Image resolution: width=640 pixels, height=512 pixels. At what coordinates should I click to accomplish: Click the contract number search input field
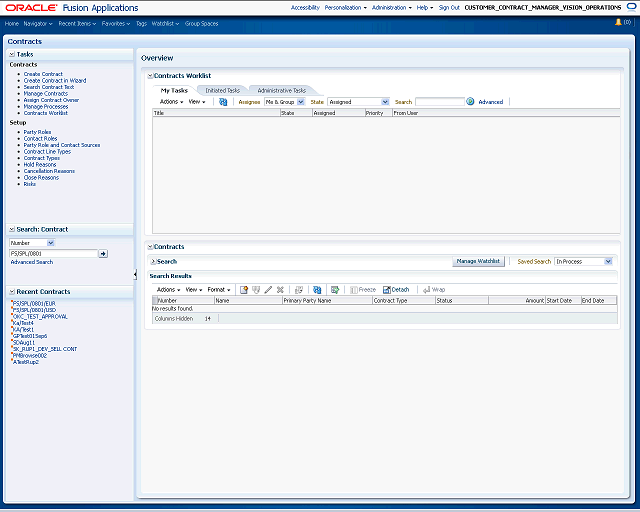click(x=53, y=254)
